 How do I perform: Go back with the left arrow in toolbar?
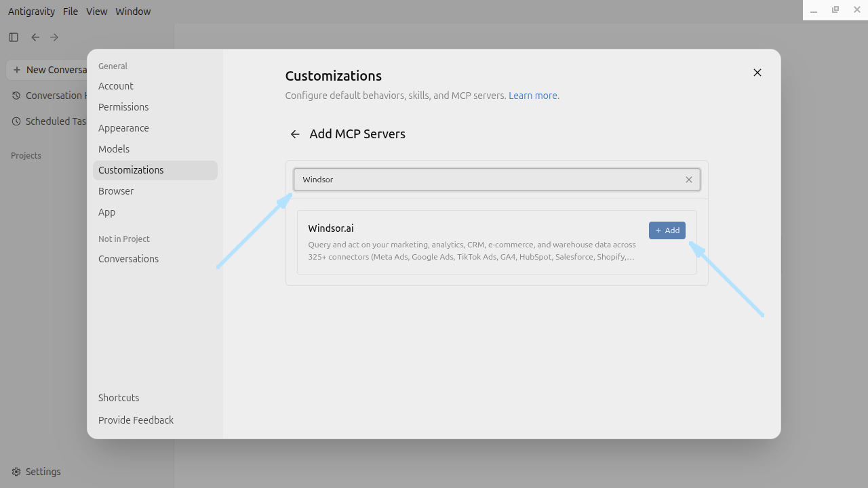click(x=35, y=37)
